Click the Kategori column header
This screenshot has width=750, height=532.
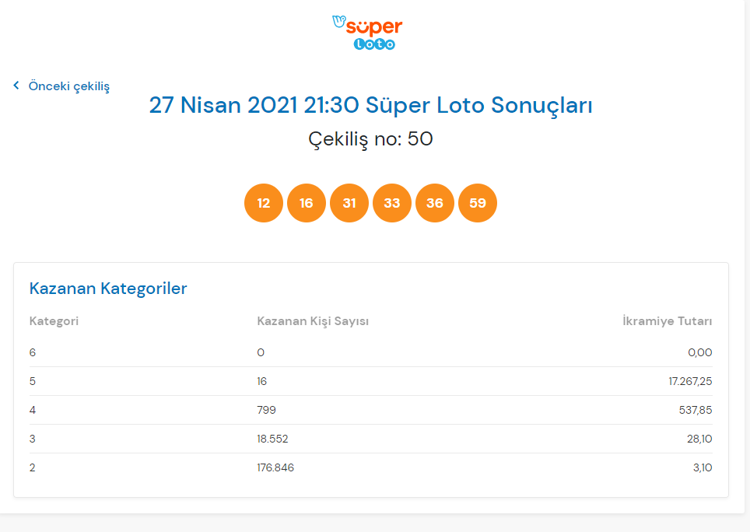[54, 321]
